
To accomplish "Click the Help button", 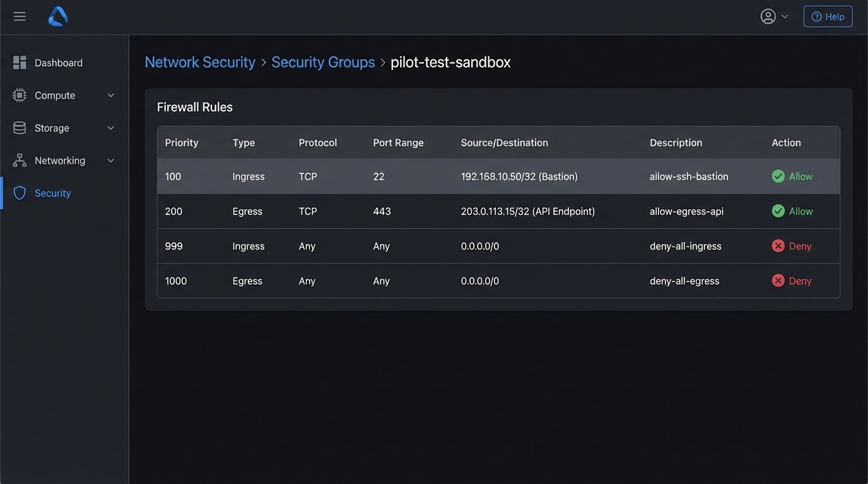I will (x=828, y=16).
